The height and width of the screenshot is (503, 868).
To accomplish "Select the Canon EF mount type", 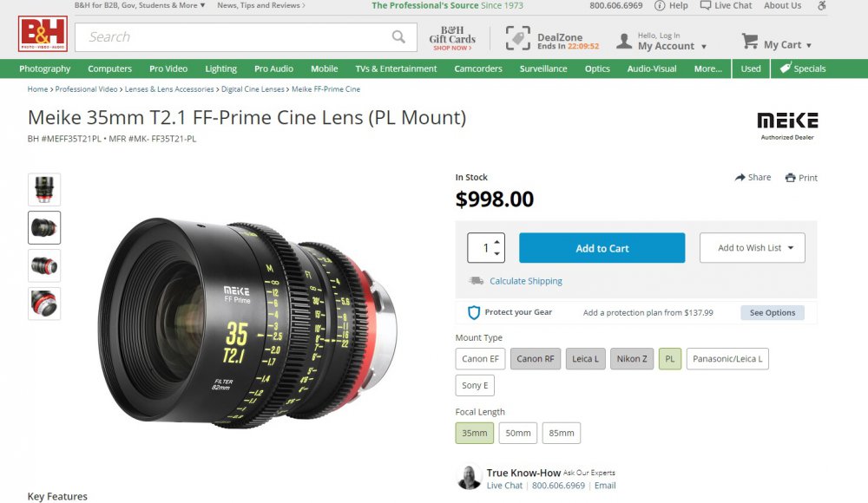I will click(480, 359).
